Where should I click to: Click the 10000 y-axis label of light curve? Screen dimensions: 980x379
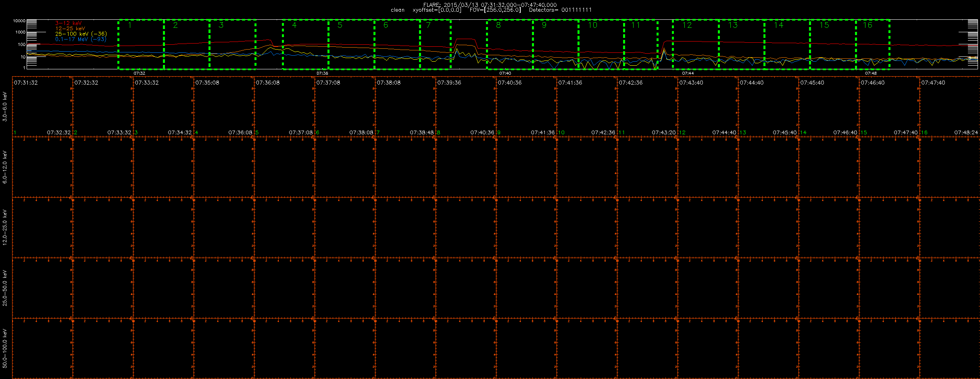pyautogui.click(x=19, y=21)
